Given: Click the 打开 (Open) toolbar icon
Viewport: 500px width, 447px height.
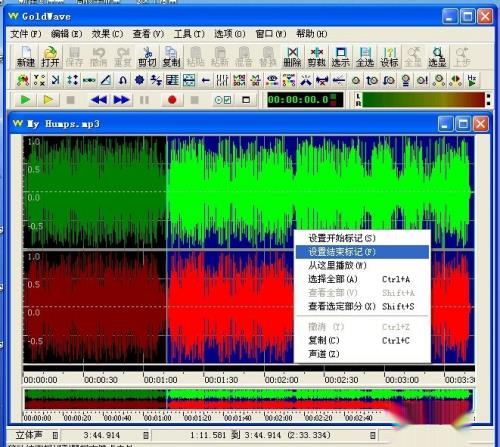Looking at the screenshot, I should (x=50, y=56).
